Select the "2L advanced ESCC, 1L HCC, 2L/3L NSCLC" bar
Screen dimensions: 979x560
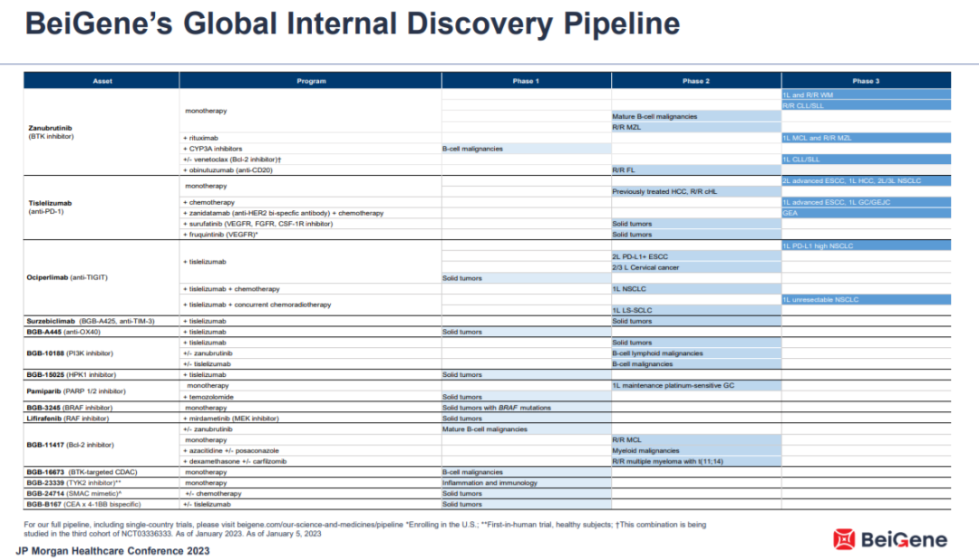pos(866,181)
